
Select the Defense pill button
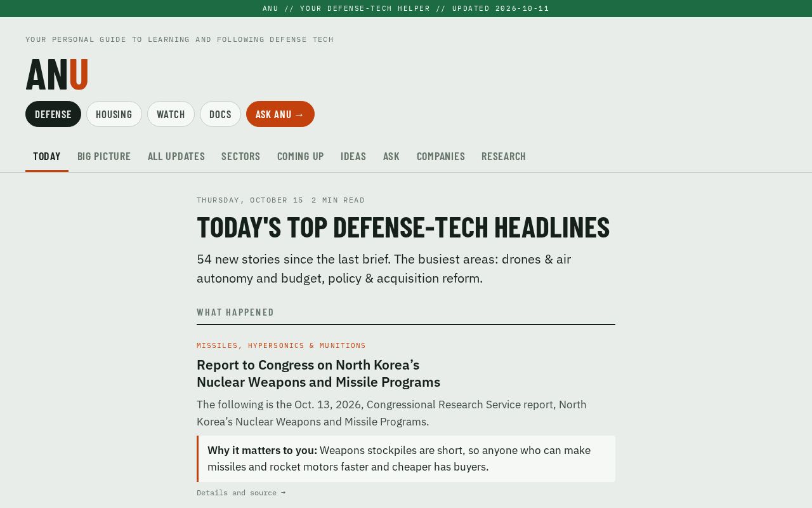(x=53, y=114)
